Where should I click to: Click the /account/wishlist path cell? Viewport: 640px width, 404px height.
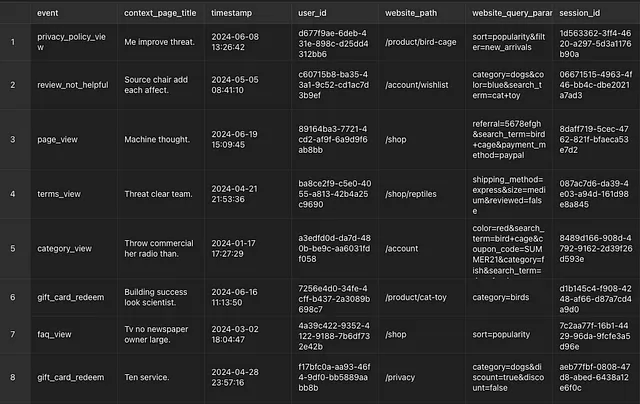(x=422, y=85)
